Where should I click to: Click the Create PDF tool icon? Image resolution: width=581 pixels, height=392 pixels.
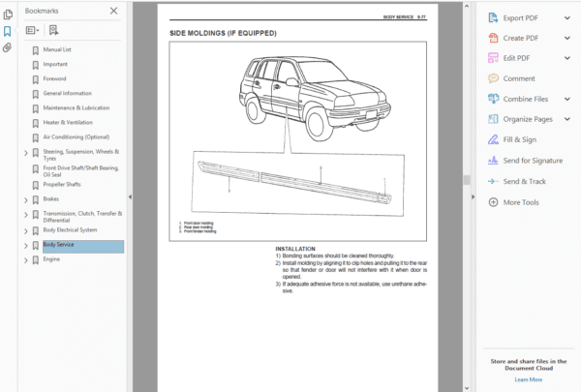(493, 38)
